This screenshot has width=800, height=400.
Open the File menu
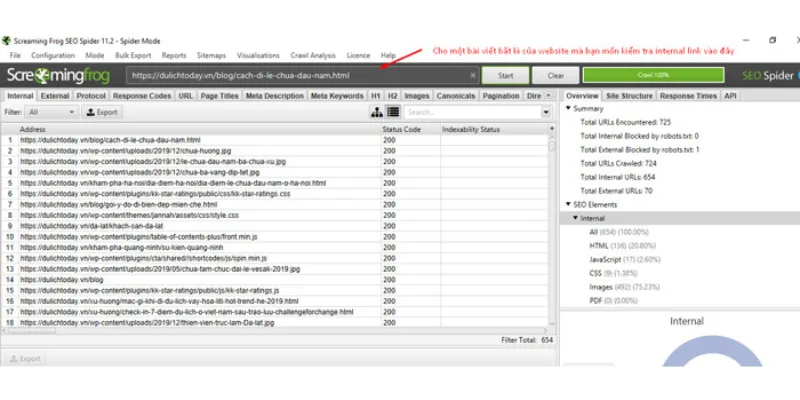pyautogui.click(x=15, y=55)
